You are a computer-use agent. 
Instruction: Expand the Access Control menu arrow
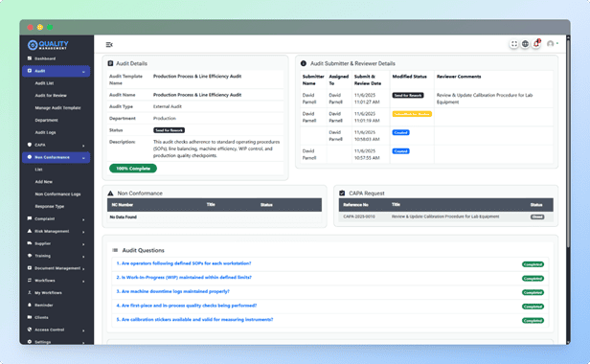83,330
